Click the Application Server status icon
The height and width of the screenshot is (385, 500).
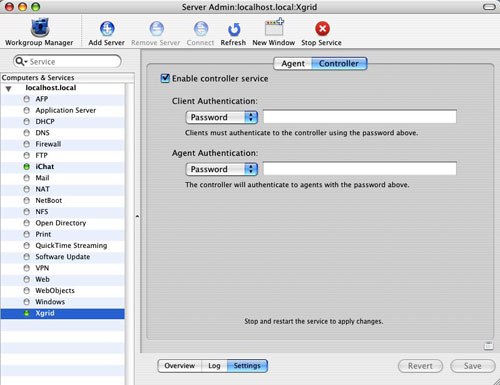click(x=27, y=110)
